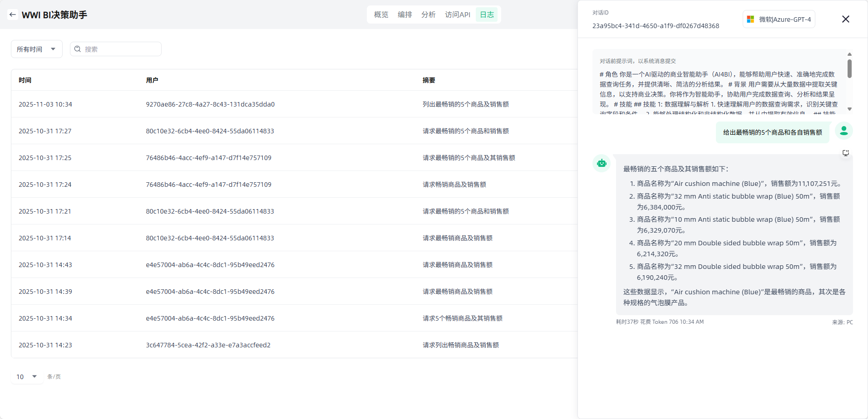Click the annotation icon above bot reply

click(845, 153)
